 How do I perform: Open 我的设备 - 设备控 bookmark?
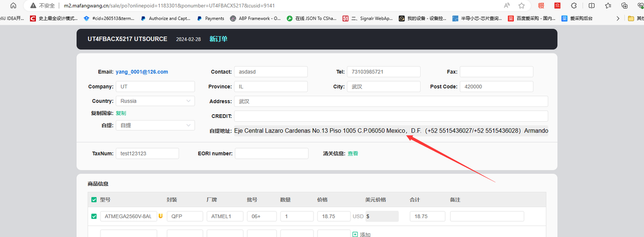[422, 18]
